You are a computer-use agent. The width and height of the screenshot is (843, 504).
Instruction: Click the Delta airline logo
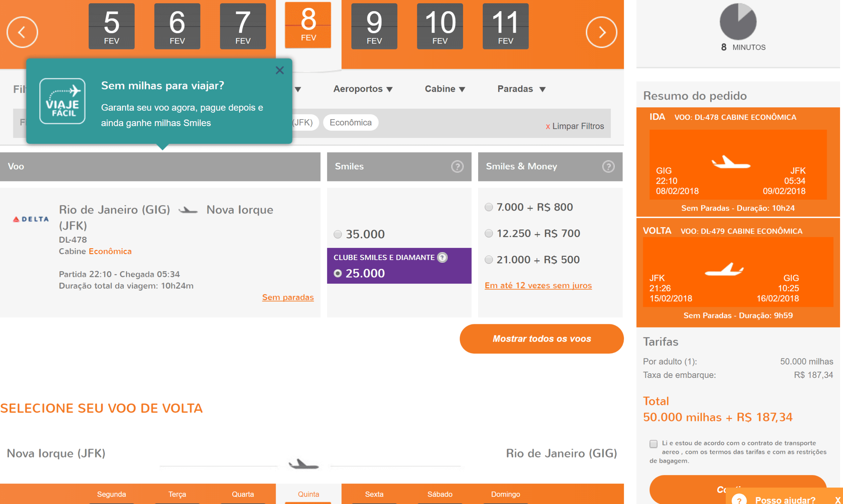31,219
